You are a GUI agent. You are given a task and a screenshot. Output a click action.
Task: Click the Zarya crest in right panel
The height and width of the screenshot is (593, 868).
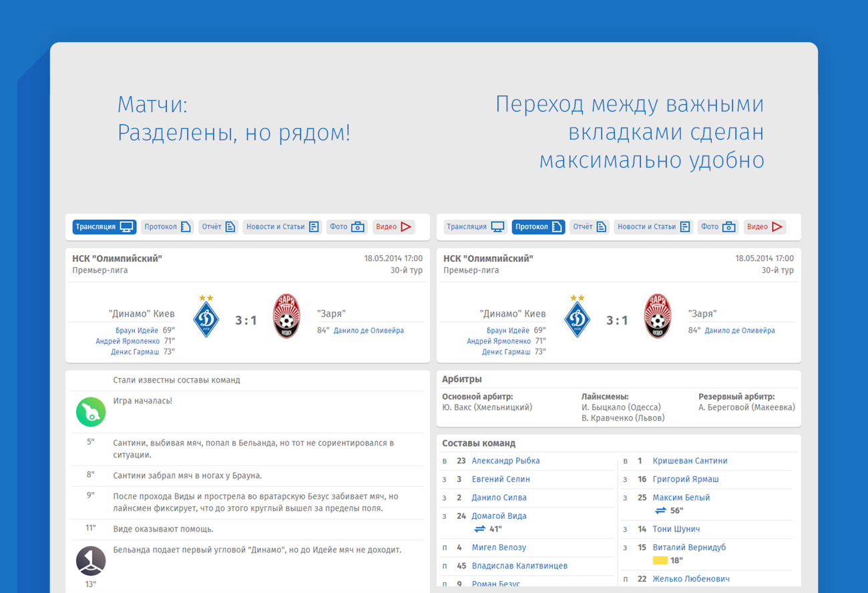658,317
